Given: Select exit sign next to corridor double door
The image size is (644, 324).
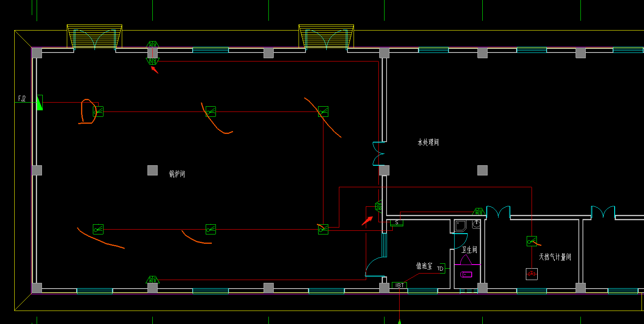Looking at the screenshot, I should click(x=478, y=212).
